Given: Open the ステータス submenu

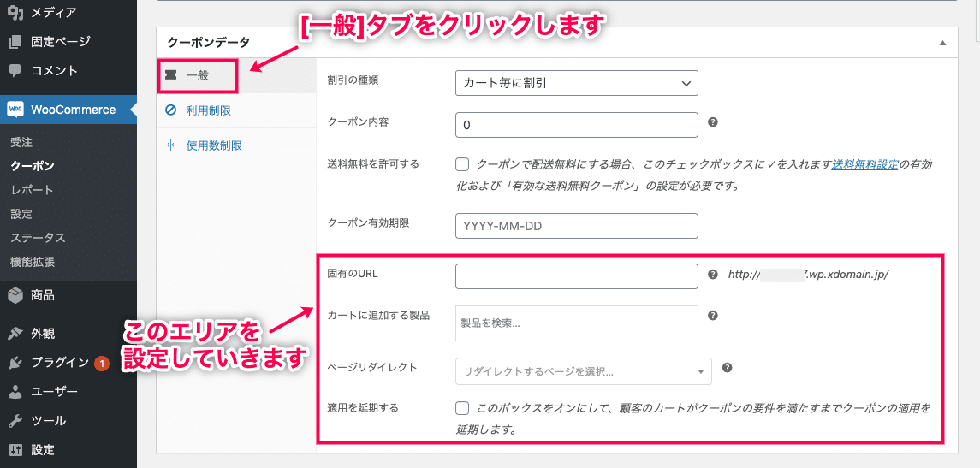Looking at the screenshot, I should (x=39, y=238).
